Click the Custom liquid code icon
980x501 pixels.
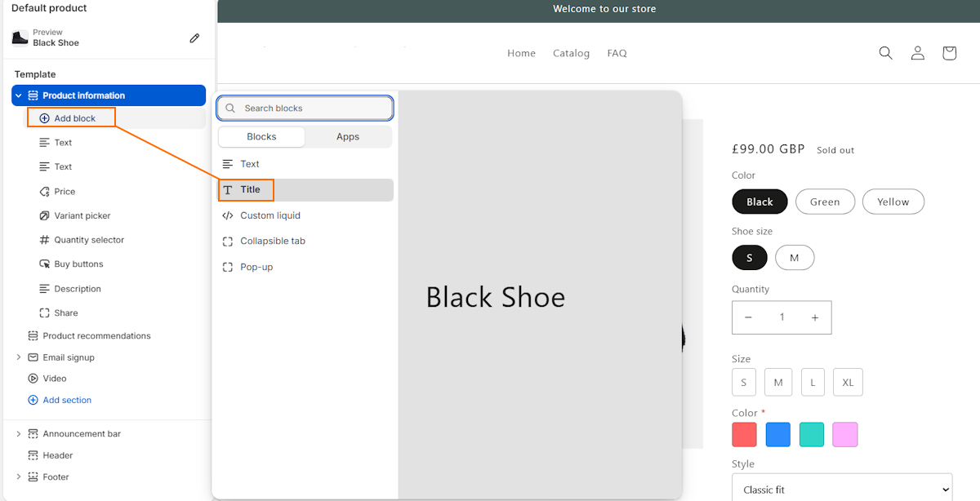228,215
